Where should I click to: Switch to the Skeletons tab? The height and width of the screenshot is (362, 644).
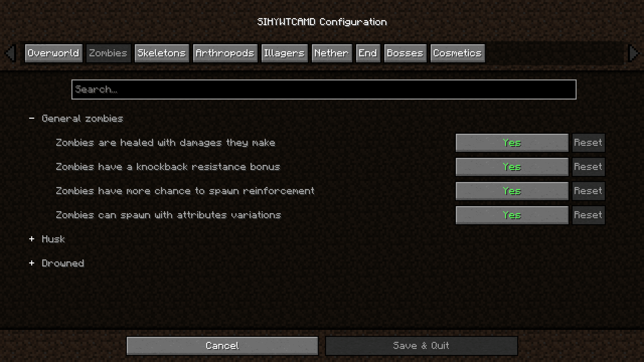click(161, 53)
